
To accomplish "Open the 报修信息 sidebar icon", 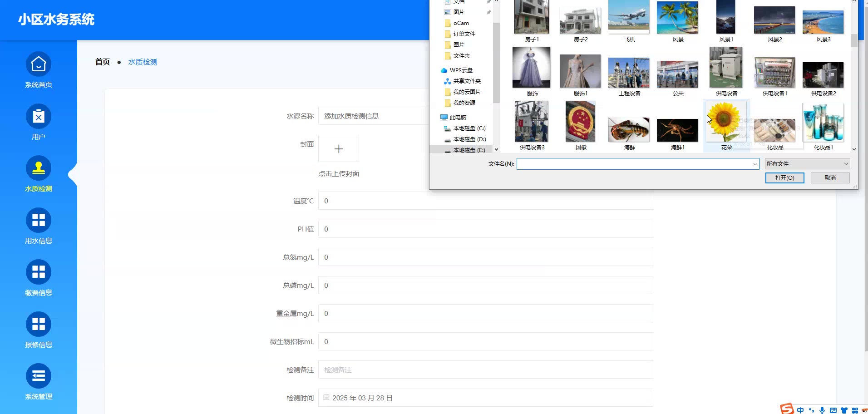I will 39,325.
